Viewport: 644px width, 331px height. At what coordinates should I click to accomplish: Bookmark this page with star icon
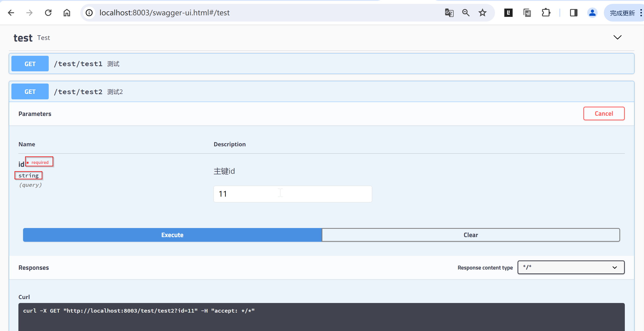483,13
